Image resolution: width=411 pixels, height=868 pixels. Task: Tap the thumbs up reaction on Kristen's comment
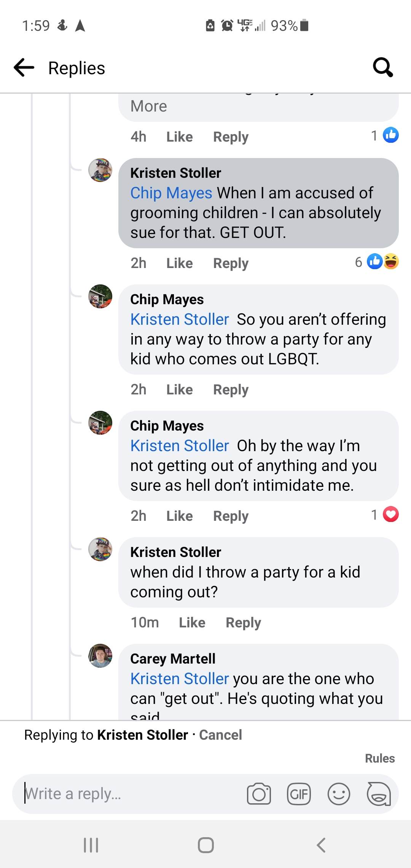[x=374, y=262]
